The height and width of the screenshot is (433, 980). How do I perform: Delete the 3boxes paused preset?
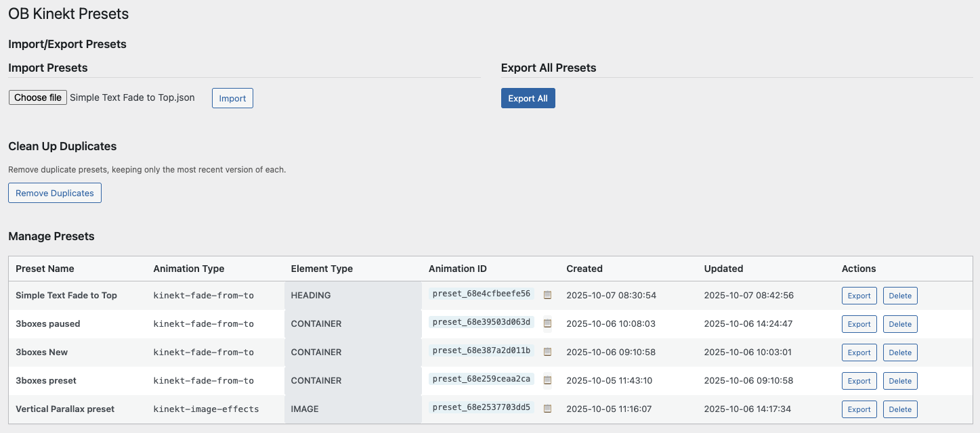900,324
